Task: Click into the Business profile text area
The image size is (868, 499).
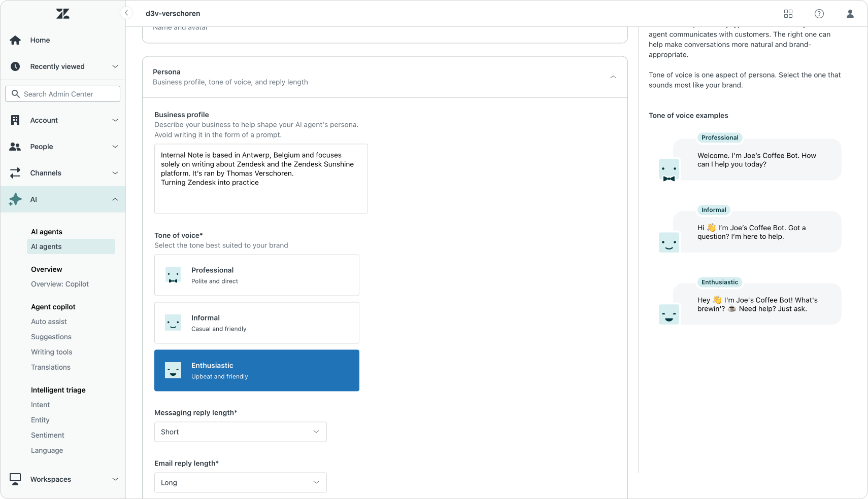Action: click(261, 179)
